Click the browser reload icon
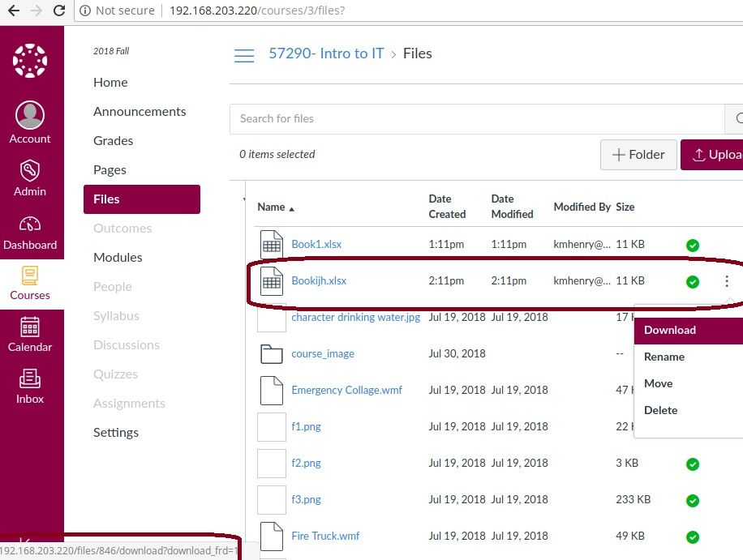Screen dimensions: 743x560 (59, 11)
